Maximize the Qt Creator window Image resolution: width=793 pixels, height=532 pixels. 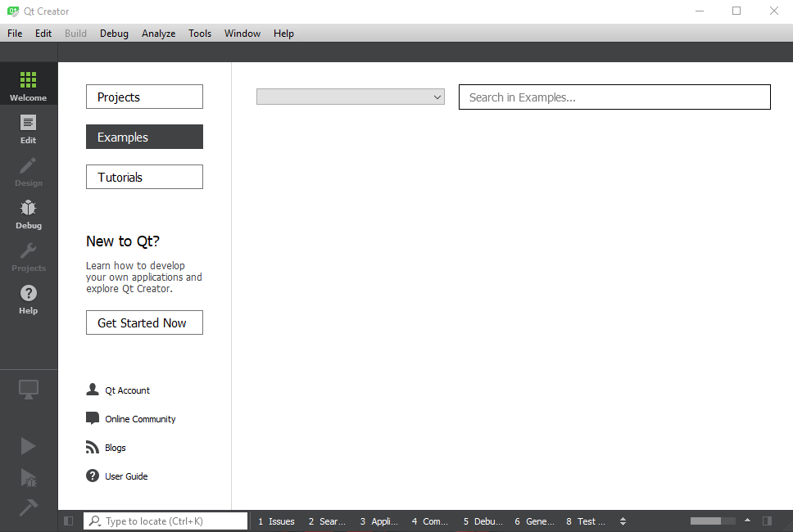click(736, 11)
